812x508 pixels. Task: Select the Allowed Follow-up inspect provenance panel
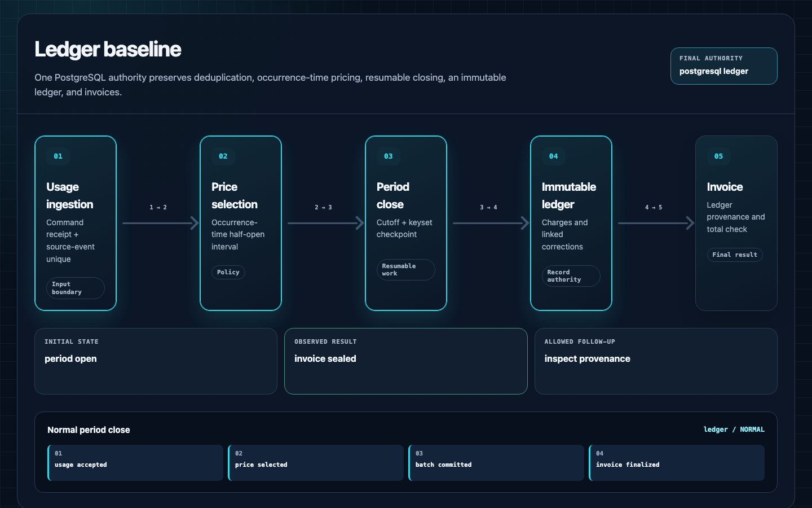[x=656, y=361]
